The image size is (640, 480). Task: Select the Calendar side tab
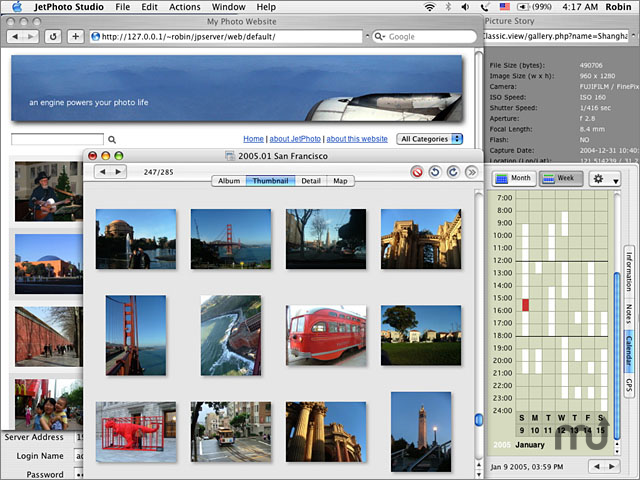point(629,351)
